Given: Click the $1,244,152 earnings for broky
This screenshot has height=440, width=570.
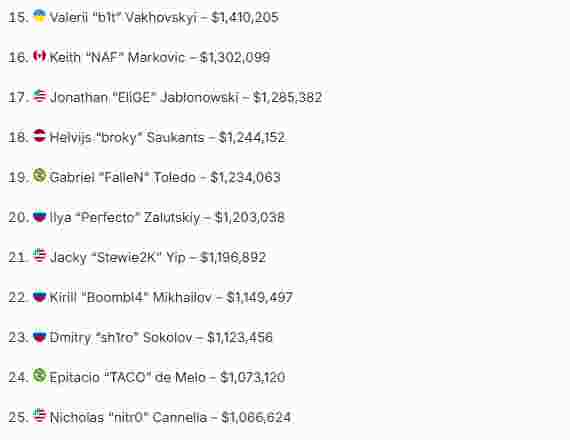Looking at the screenshot, I should coord(252,137).
